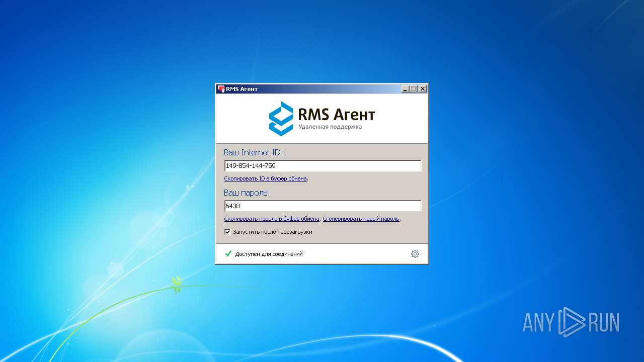Click 'Сгенерировать новый пароль' link
Screen dimensions: 644x362
tap(361, 219)
